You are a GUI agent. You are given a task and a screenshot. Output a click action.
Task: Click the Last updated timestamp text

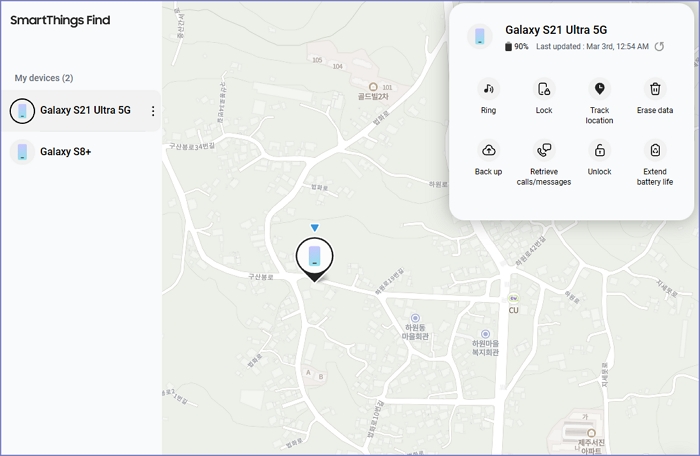[x=592, y=46]
